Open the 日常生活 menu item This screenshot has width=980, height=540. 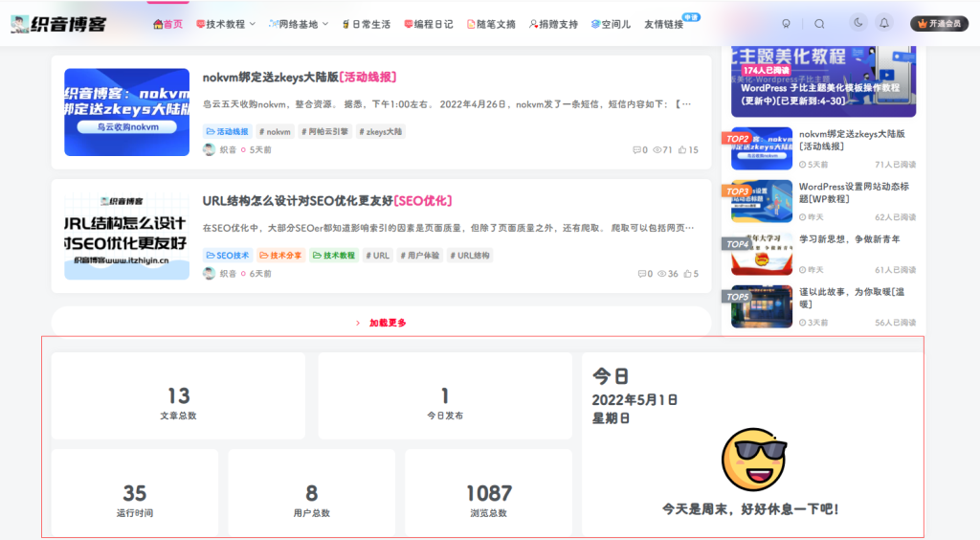point(367,24)
